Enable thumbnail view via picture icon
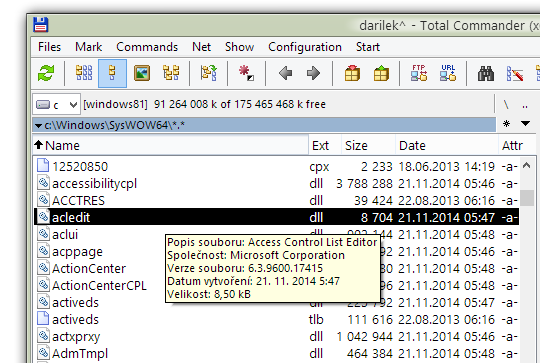 coord(142,73)
